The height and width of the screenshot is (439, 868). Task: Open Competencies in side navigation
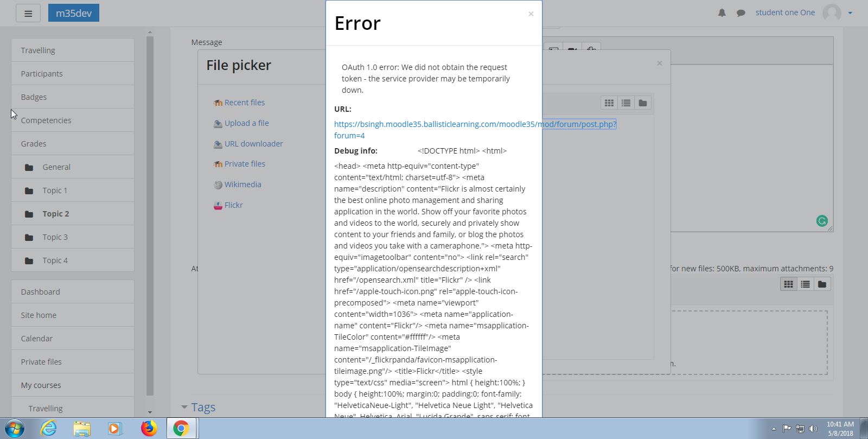[73, 120]
